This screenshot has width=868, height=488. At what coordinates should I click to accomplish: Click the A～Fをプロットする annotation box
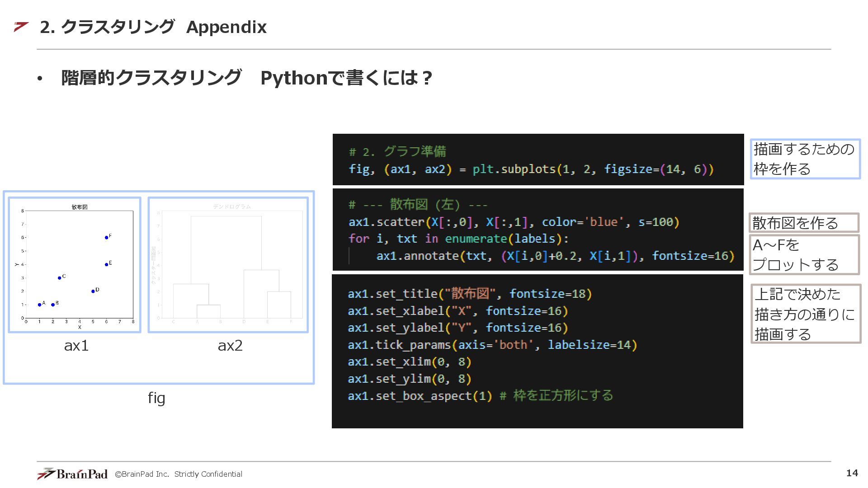pyautogui.click(x=804, y=254)
